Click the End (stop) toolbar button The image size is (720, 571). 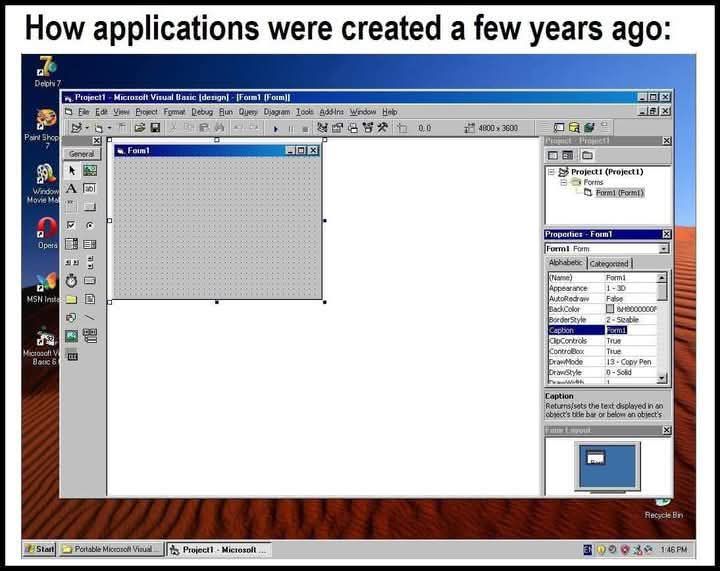click(x=305, y=129)
